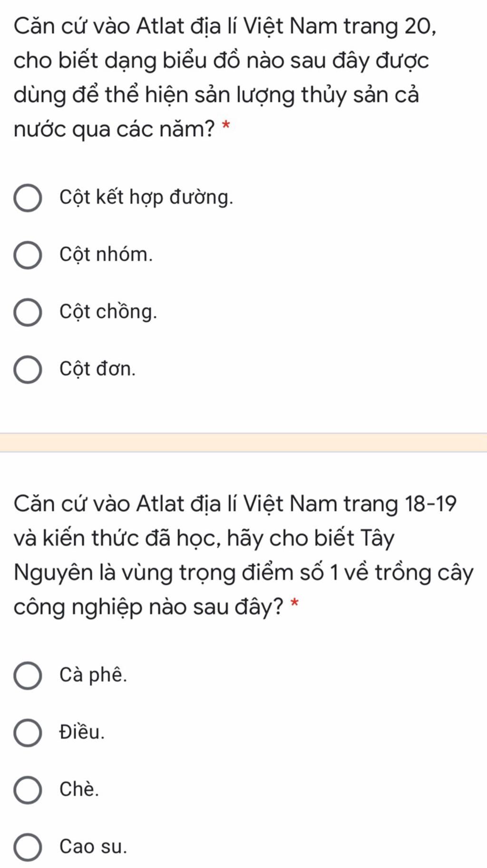
Task: Pick the 'Cột đơn.' radio button
Action: click(28, 370)
